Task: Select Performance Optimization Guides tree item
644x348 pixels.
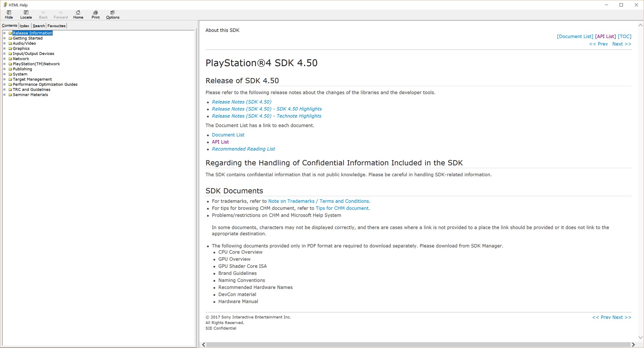Action: click(x=45, y=84)
